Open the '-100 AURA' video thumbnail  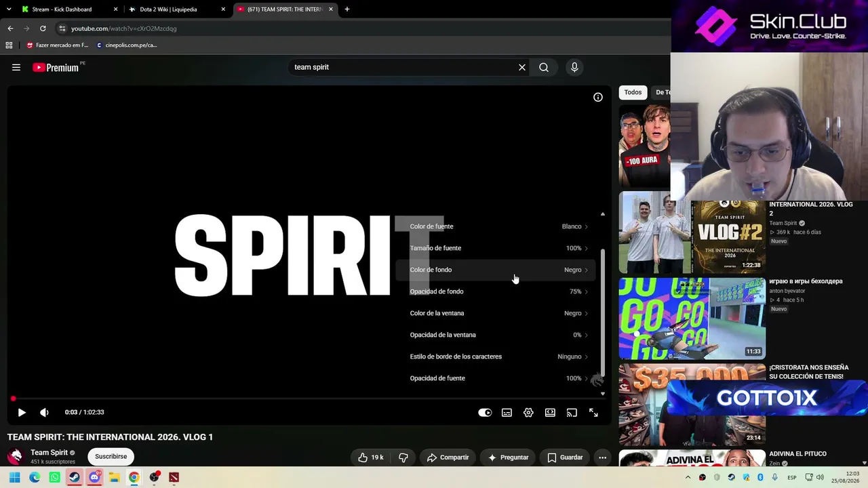coord(644,146)
